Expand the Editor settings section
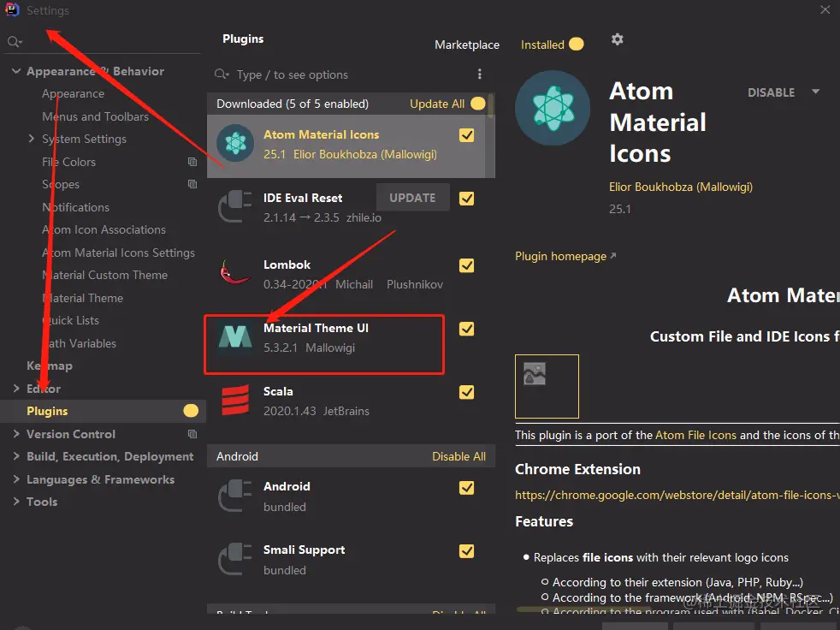This screenshot has height=630, width=840. point(16,389)
